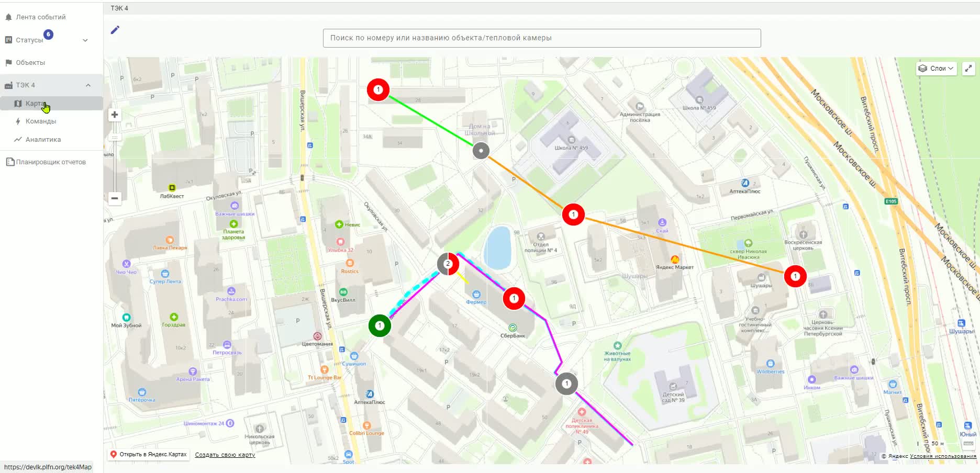Zoom out the map with minus button
Screen dimensions: 980x473
(115, 198)
